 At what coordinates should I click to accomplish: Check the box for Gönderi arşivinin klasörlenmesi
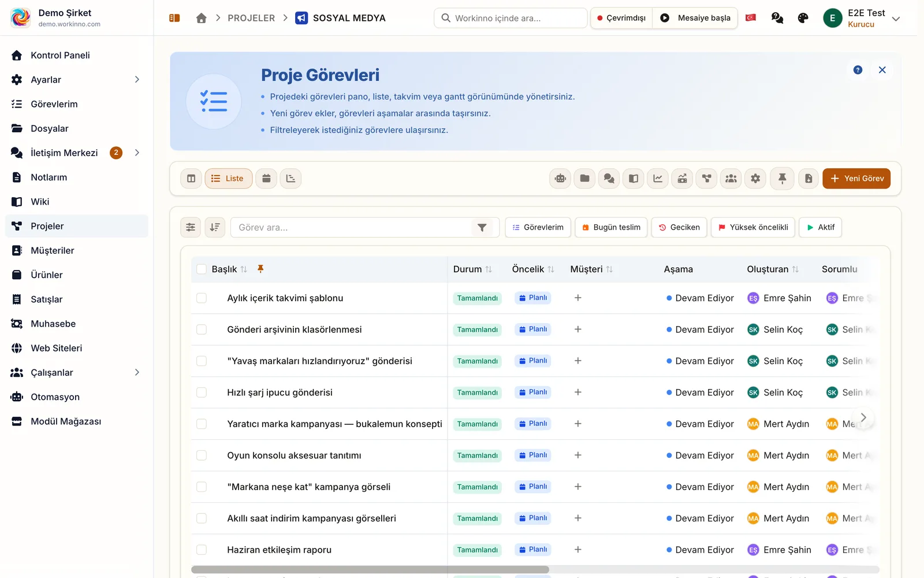click(x=202, y=329)
